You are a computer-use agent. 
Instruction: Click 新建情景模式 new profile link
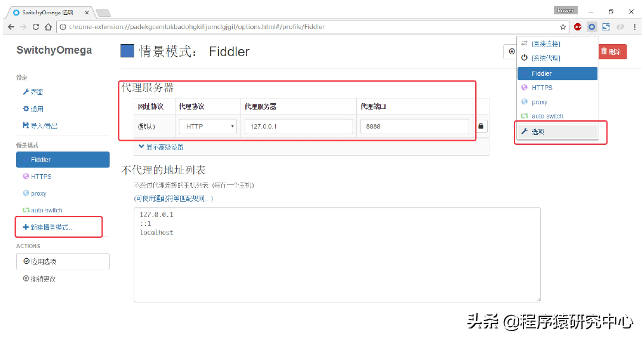coord(48,227)
